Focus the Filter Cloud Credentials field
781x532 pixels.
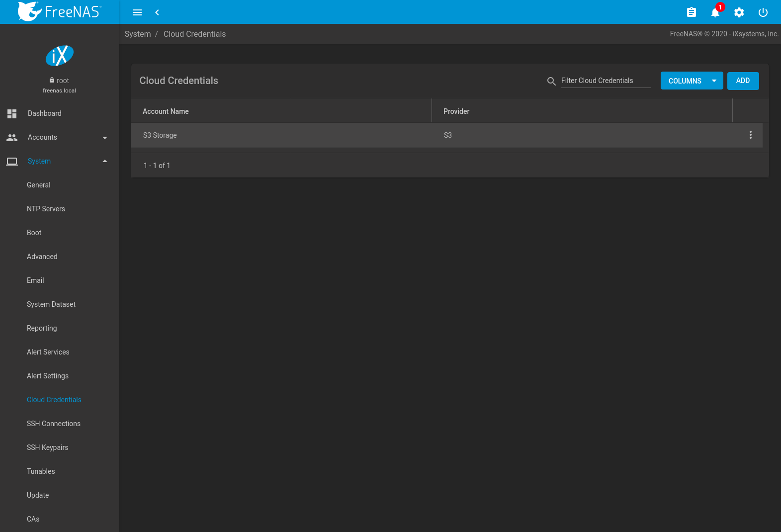click(606, 81)
